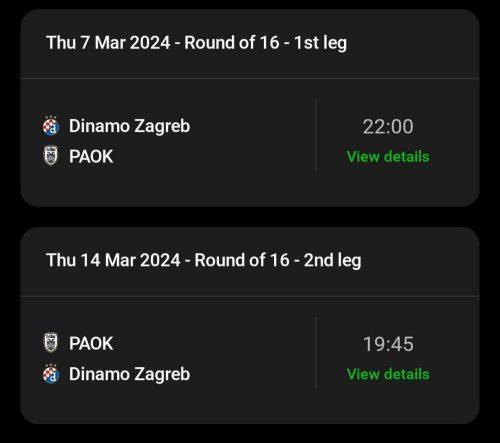The width and height of the screenshot is (500, 443).
Task: Select PAOK team name in 2nd leg
Action: coord(91,343)
